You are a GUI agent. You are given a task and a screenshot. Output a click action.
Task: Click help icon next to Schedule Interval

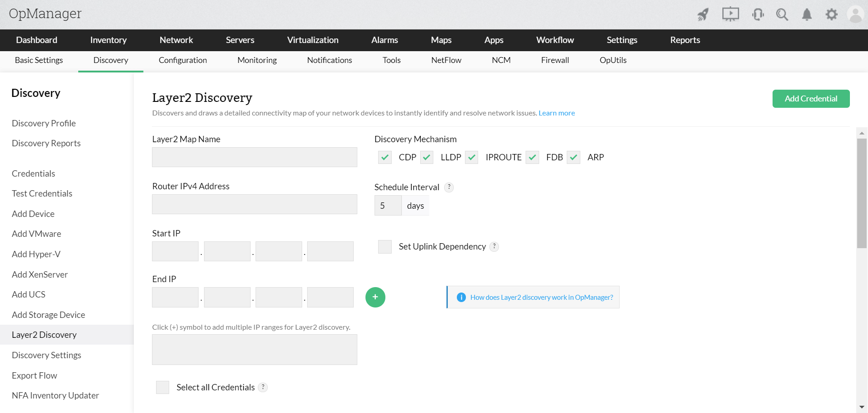[x=449, y=187]
